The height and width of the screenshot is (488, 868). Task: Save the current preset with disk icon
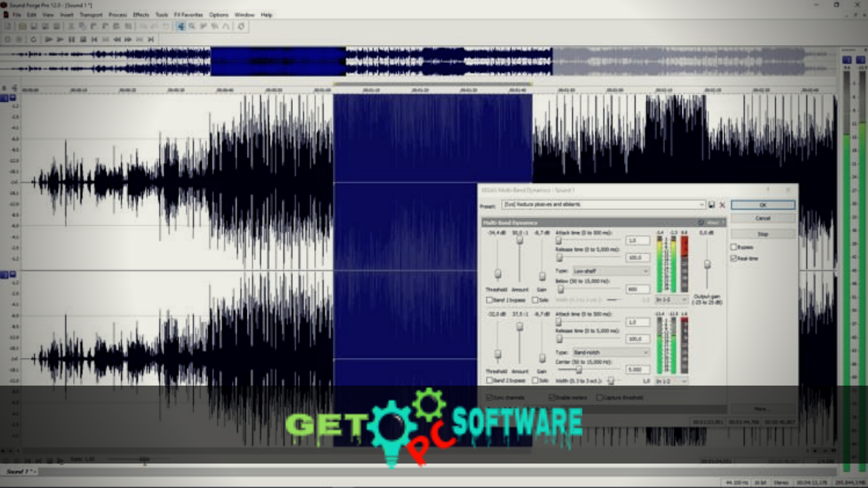point(711,205)
